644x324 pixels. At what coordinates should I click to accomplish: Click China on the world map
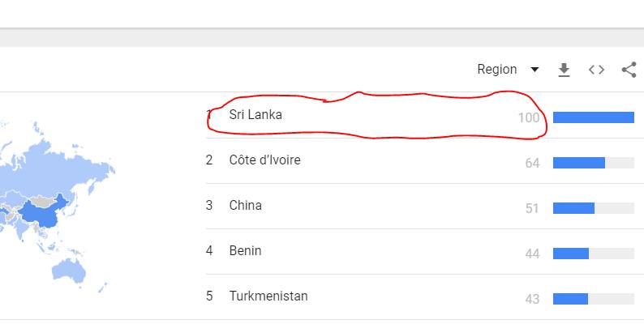tap(41, 212)
